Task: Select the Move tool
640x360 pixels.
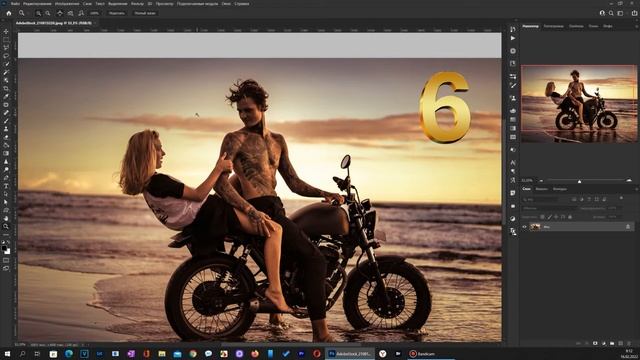Action: [6, 31]
